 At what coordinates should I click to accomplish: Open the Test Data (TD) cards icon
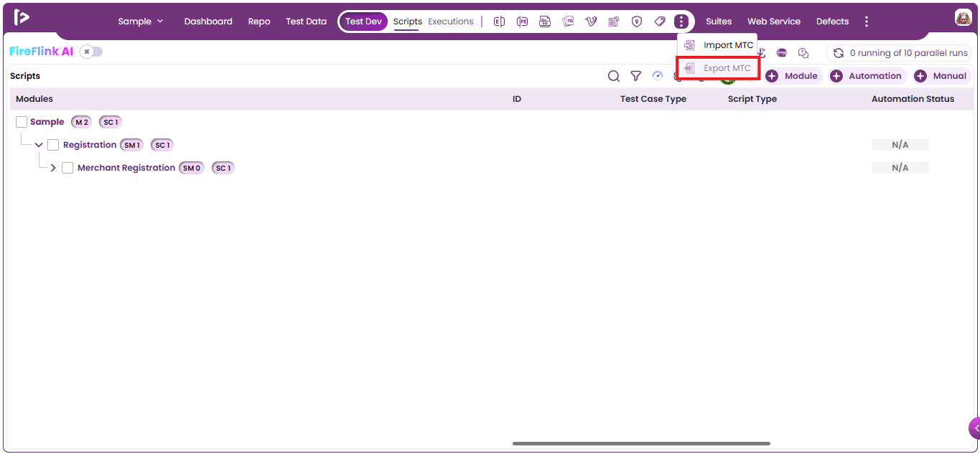pyautogui.click(x=568, y=22)
